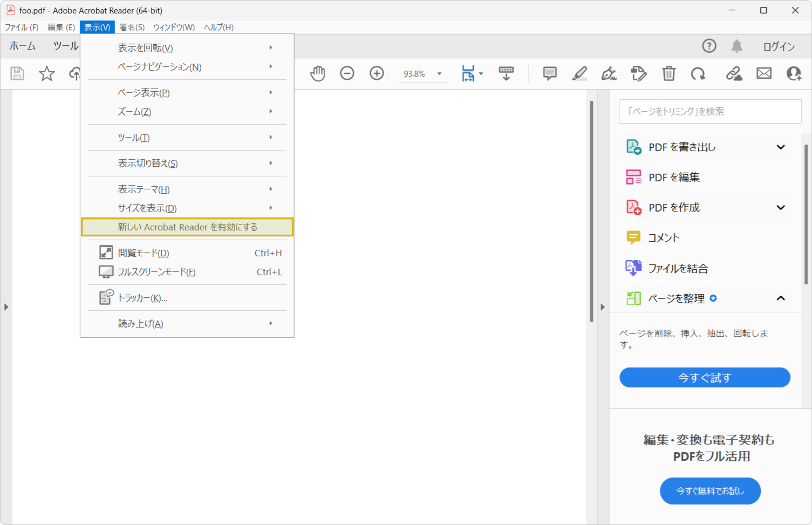This screenshot has width=812, height=525.
Task: Open the 編集(E) menu
Action: pos(61,27)
